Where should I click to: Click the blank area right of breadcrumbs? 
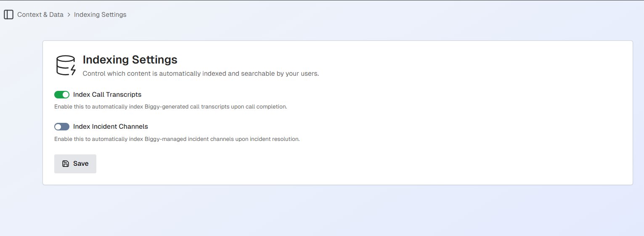(x=379, y=15)
